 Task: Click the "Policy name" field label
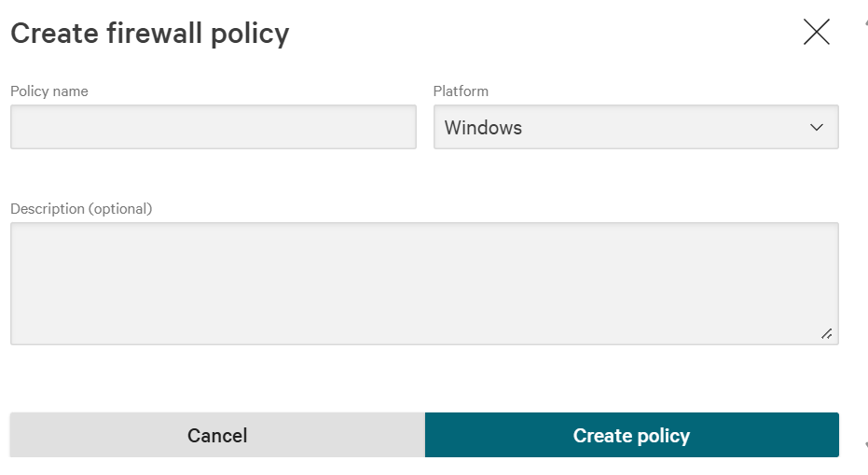[x=49, y=91]
